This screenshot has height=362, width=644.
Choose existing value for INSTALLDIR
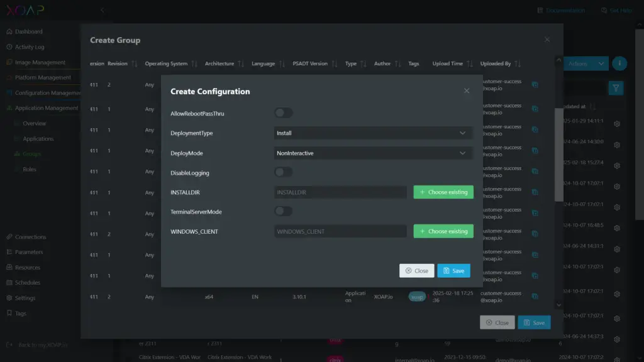[443, 192]
